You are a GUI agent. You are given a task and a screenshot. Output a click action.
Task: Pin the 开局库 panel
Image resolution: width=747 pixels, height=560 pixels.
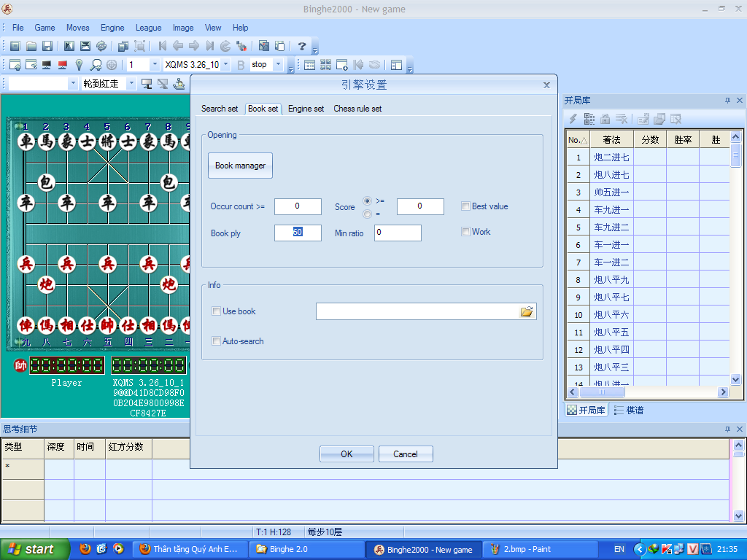pos(727,101)
